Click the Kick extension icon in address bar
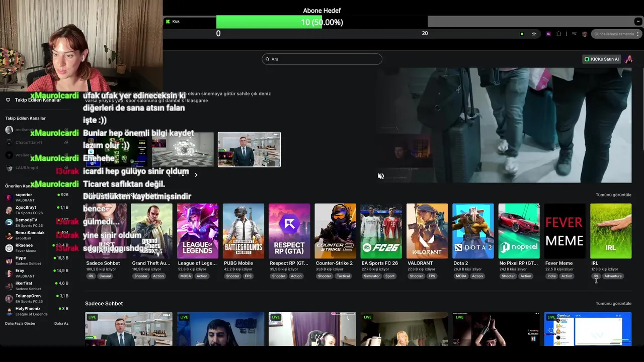The height and width of the screenshot is (362, 644). click(x=522, y=34)
